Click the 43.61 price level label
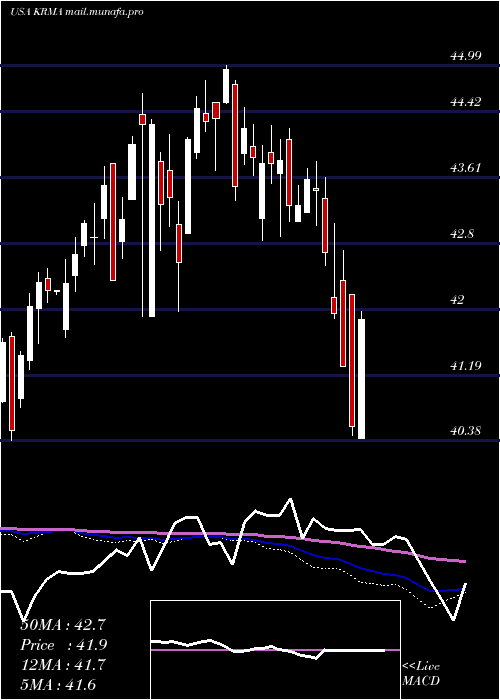The width and height of the screenshot is (500, 700). pos(466,168)
